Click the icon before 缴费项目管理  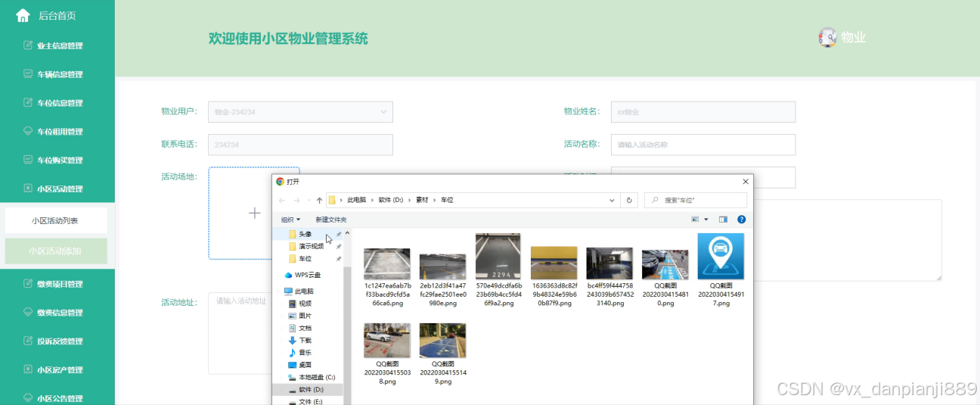[29, 284]
